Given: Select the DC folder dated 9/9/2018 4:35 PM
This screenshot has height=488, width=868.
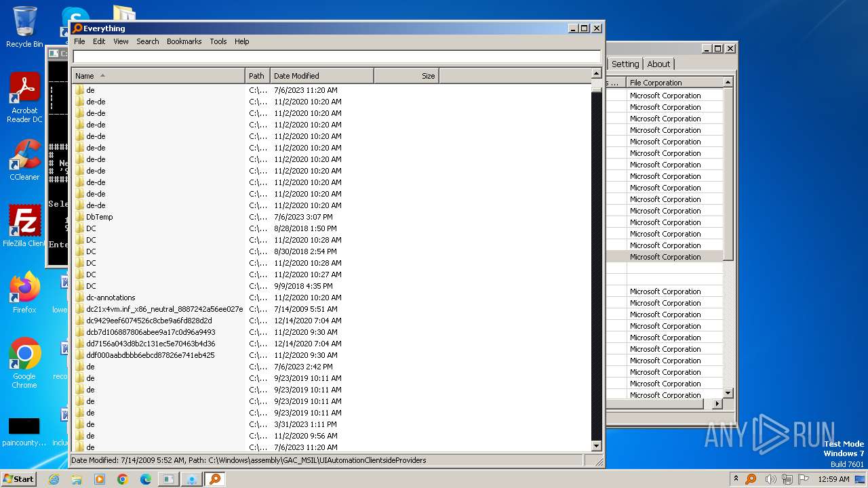Looking at the screenshot, I should [91, 286].
